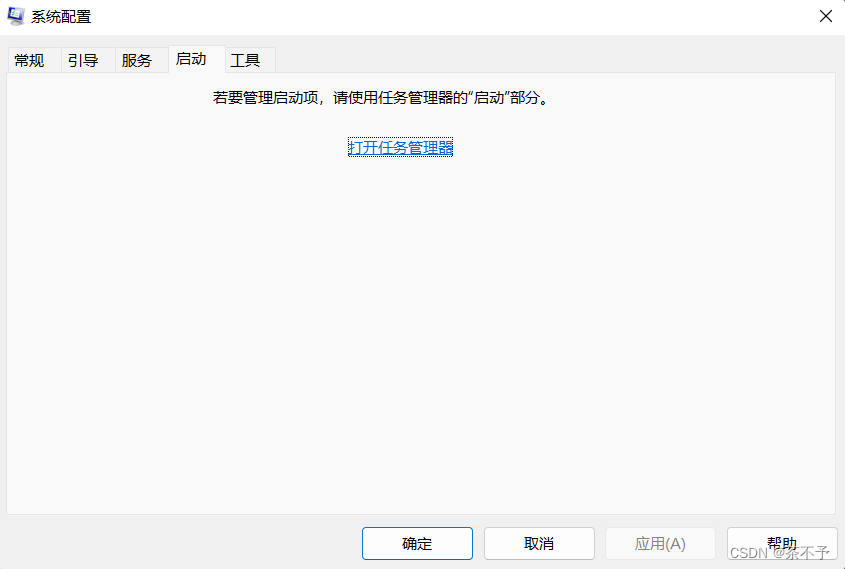Select the 服务 tab
This screenshot has height=569, width=845.
(x=142, y=60)
